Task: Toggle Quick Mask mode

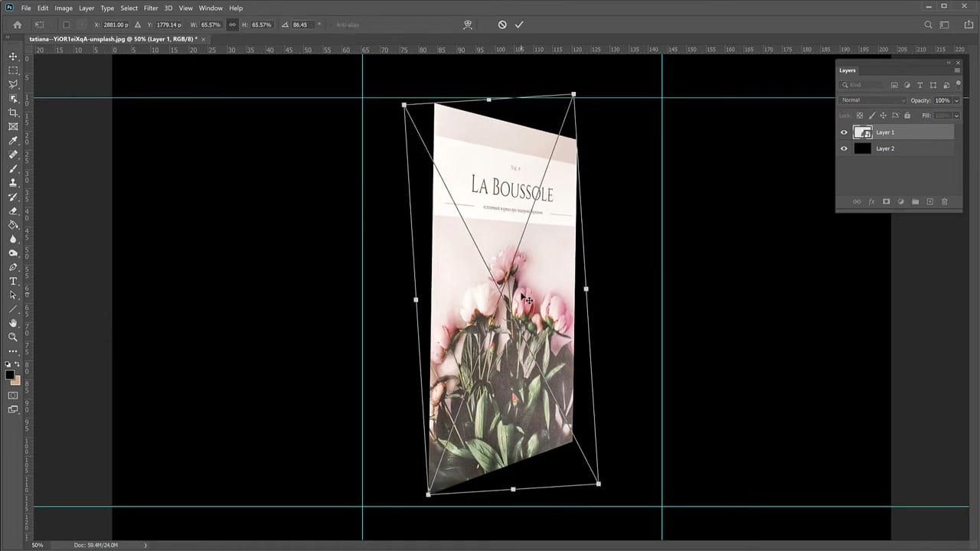Action: coord(13,395)
